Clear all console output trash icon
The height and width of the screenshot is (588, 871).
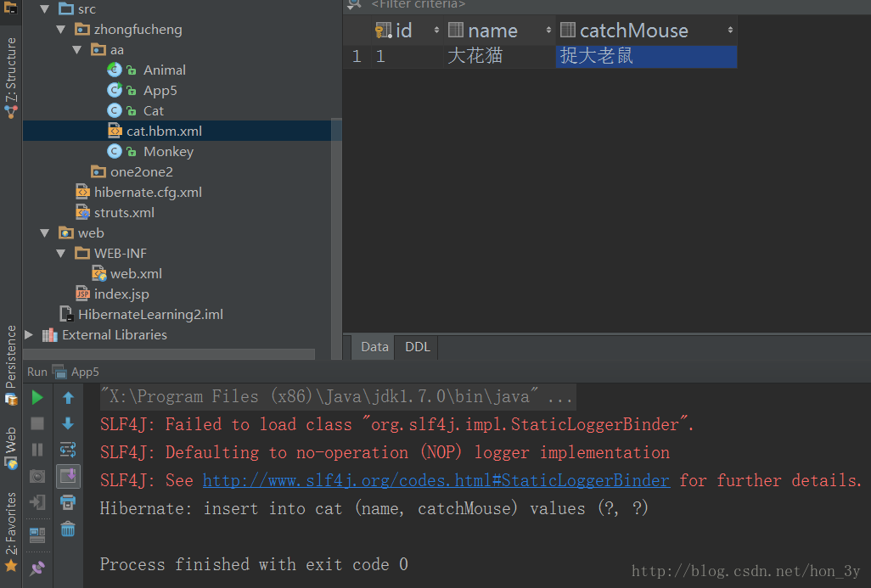[x=68, y=529]
